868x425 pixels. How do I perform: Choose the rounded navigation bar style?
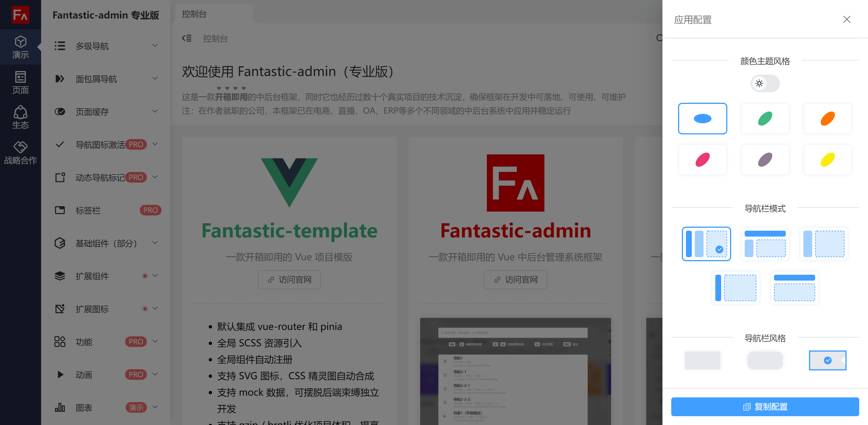[x=765, y=360]
